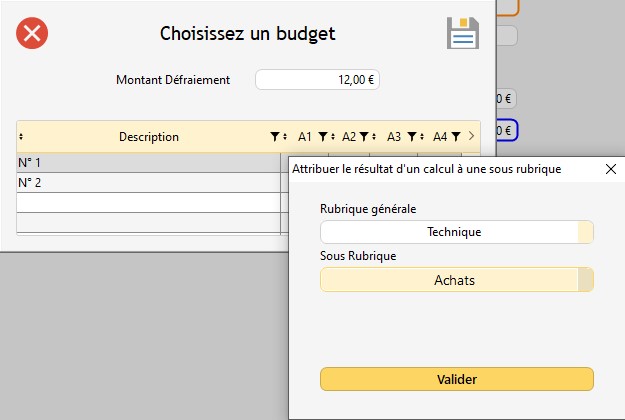
Task: Open the A1 column filter funnel
Action: [x=323, y=137]
